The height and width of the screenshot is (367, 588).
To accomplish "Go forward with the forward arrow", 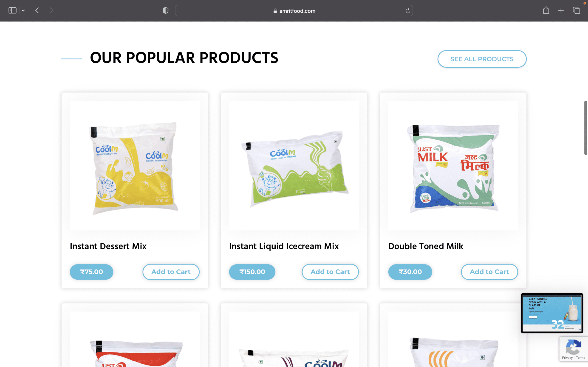I will tap(51, 11).
